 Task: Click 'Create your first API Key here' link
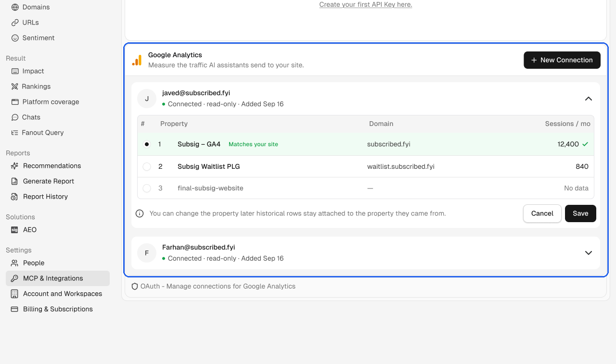pos(366,4)
